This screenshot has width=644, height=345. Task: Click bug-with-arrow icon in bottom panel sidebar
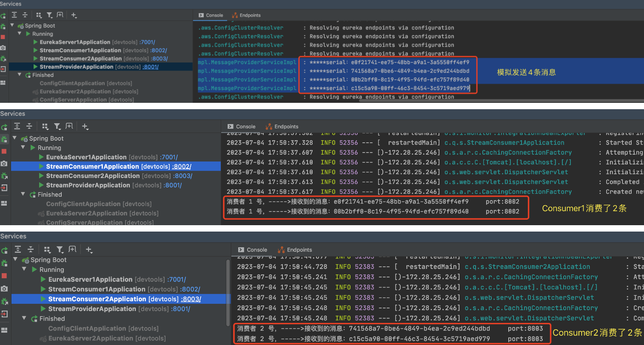tap(4, 301)
